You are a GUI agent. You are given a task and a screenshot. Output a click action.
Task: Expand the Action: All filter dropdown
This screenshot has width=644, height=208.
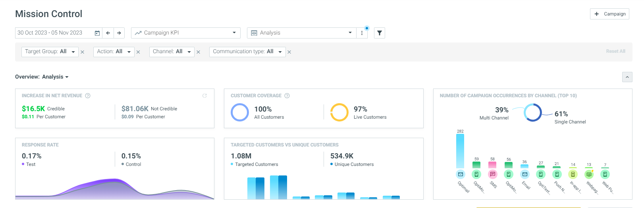coord(114,52)
